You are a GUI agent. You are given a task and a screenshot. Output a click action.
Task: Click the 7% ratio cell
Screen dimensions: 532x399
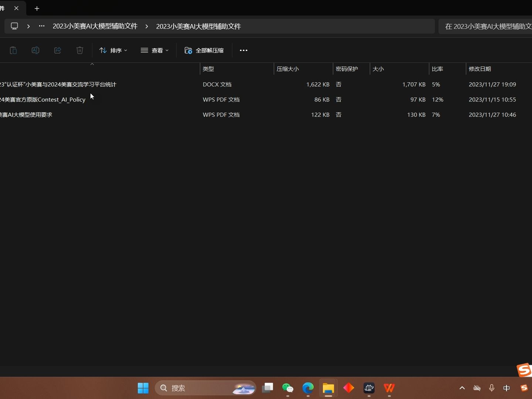click(x=436, y=115)
